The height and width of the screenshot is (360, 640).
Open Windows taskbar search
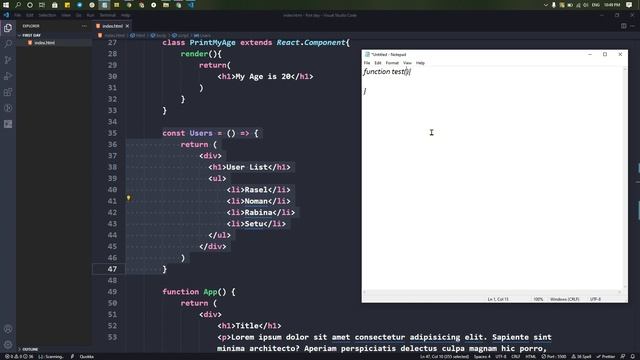18,5
